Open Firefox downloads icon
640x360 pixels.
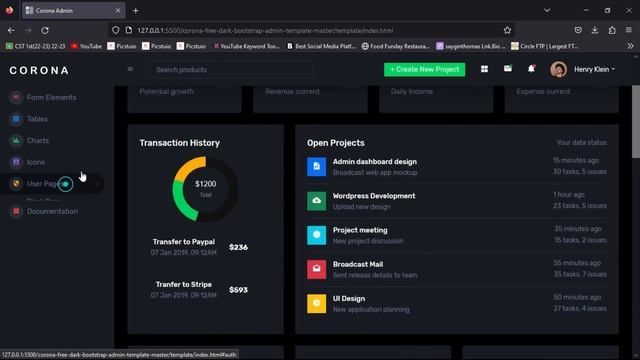(595, 30)
